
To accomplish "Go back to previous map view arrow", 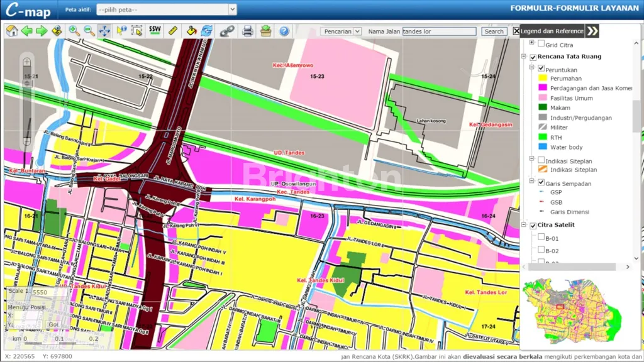I will (27, 31).
